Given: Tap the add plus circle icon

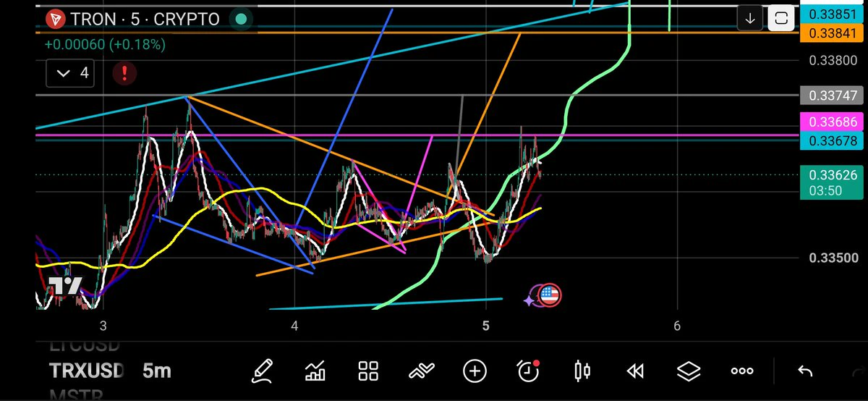Looking at the screenshot, I should (x=475, y=371).
